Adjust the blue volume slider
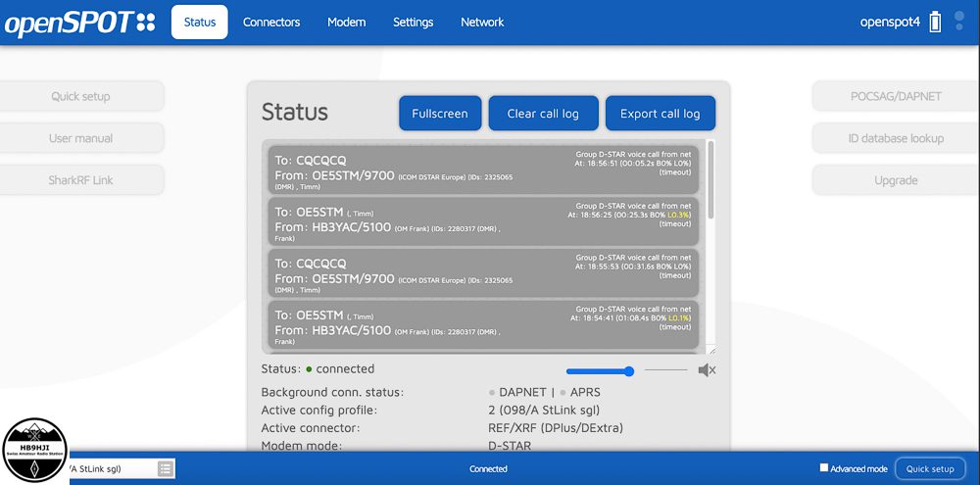 coord(600,371)
